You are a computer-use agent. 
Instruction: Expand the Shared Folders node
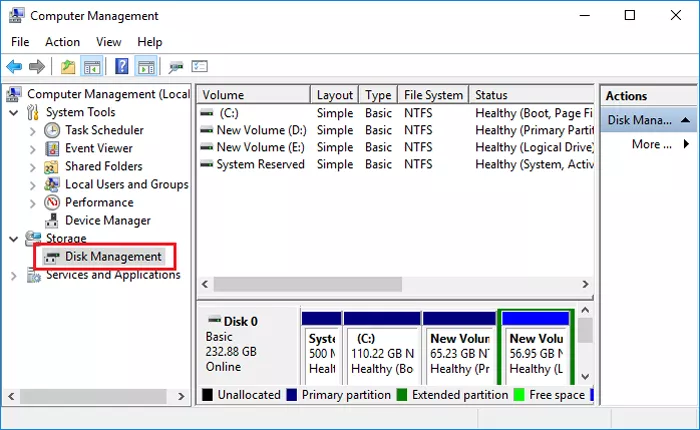[33, 166]
